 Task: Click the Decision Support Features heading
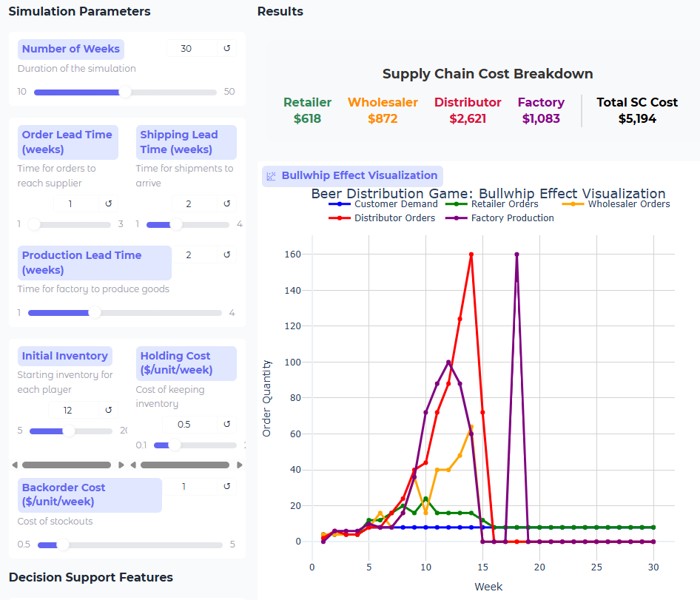[x=90, y=577]
